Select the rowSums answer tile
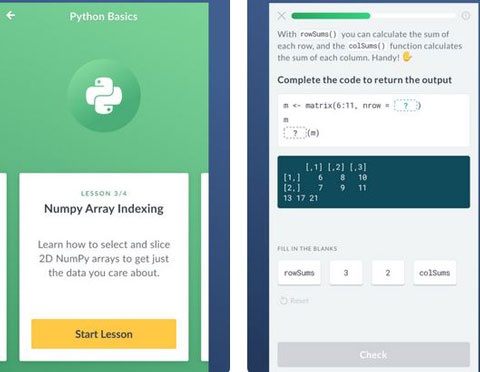 (x=299, y=273)
